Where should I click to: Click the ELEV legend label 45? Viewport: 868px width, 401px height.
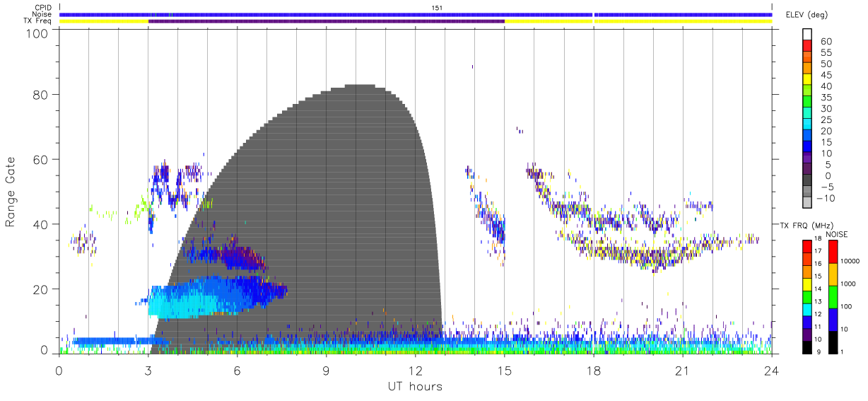(826, 75)
